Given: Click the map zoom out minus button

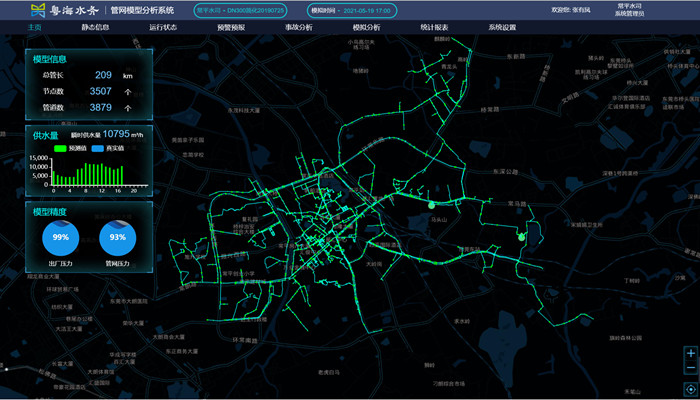Looking at the screenshot, I should click(690, 370).
